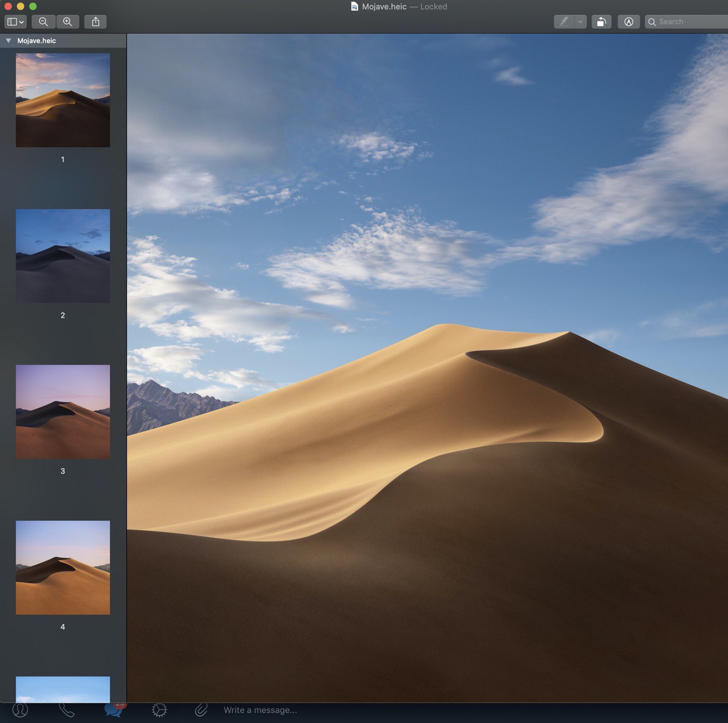Select thumbnail 4 morning dune
Viewport: 728px width, 723px height.
point(63,567)
